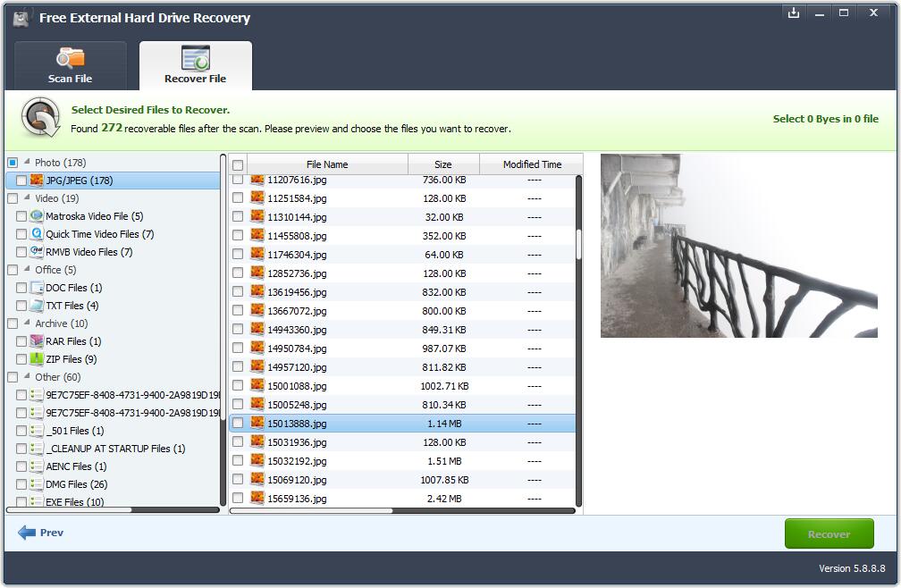Toggle the select-all checkbox in file list header
Image resolution: width=901 pixels, height=588 pixels.
pos(238,165)
